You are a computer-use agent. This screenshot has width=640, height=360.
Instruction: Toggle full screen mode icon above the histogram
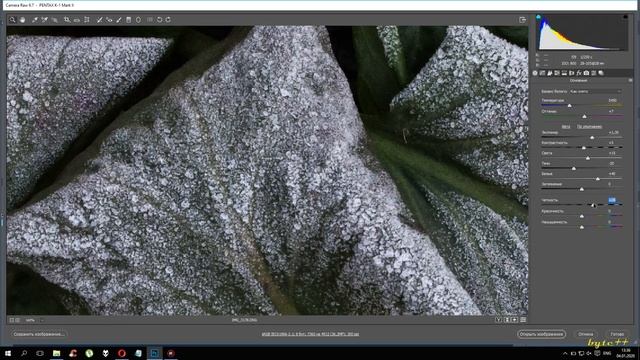(522, 20)
